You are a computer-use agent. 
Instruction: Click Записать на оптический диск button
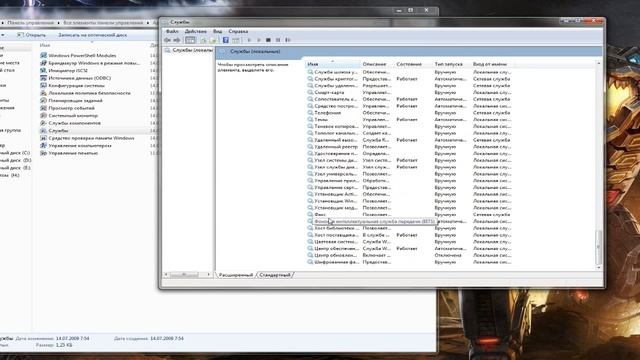[93, 35]
